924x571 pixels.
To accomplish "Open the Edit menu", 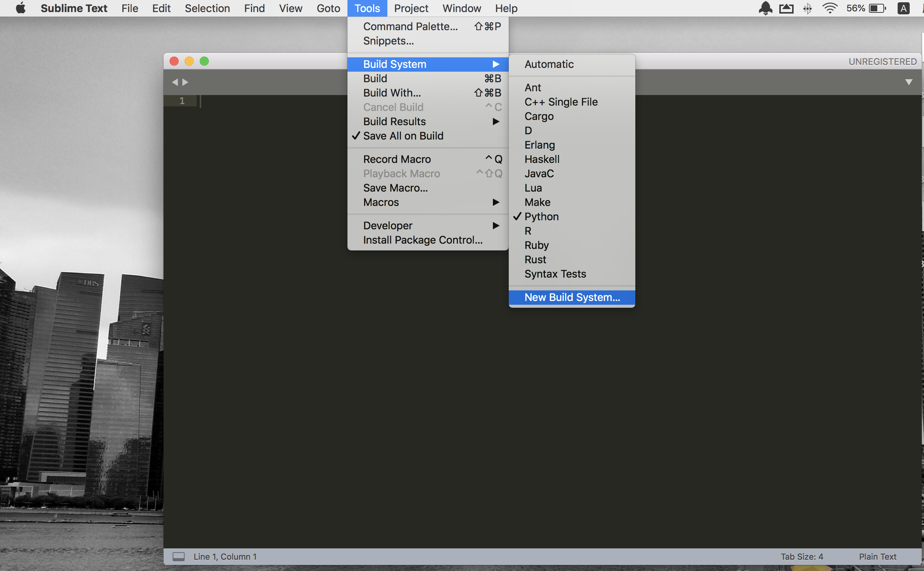I will point(161,8).
